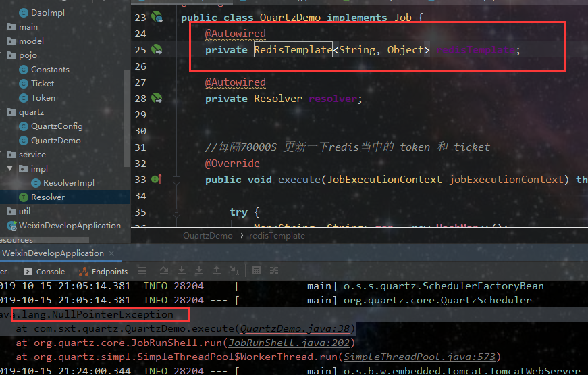Image resolution: width=588 pixels, height=375 pixels.
Task: Click the autowired dependency gutter icon on line 25
Action: (157, 49)
